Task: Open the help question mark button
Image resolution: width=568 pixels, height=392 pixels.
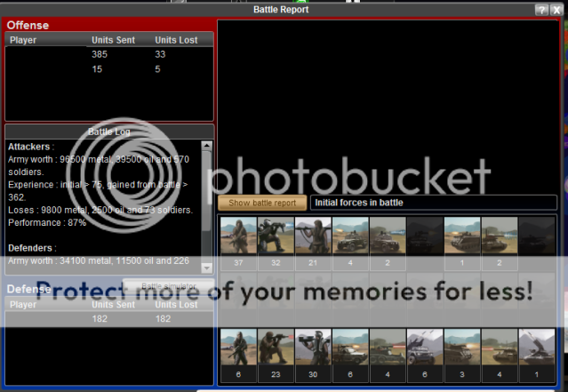Action: pos(541,10)
